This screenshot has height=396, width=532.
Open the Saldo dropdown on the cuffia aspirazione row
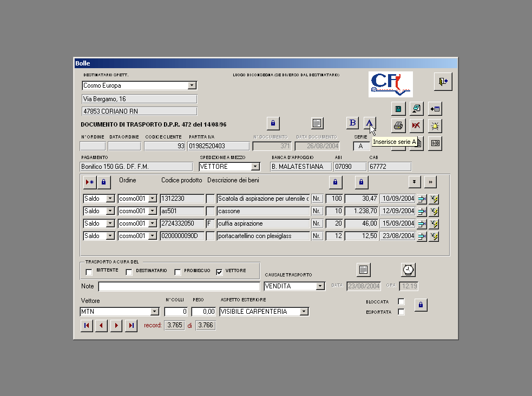(110, 223)
